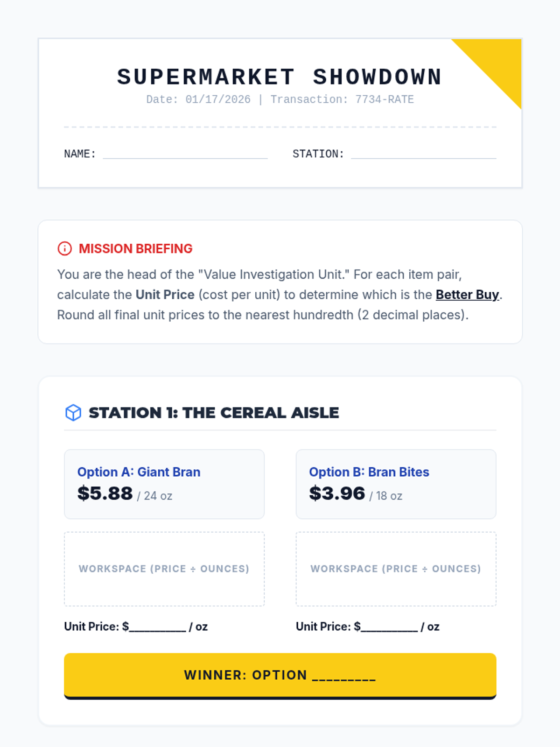Screen dimensions: 560x747
Task: Click the Station 1: The Cereal Aisle heading
Action: click(214, 413)
